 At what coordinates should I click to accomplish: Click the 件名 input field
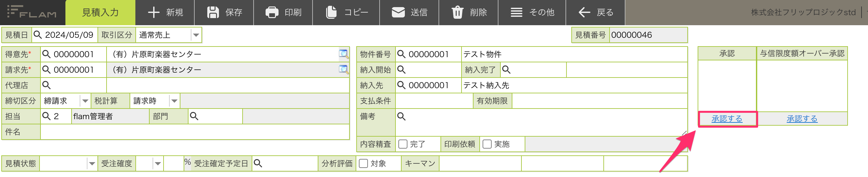click(x=195, y=132)
